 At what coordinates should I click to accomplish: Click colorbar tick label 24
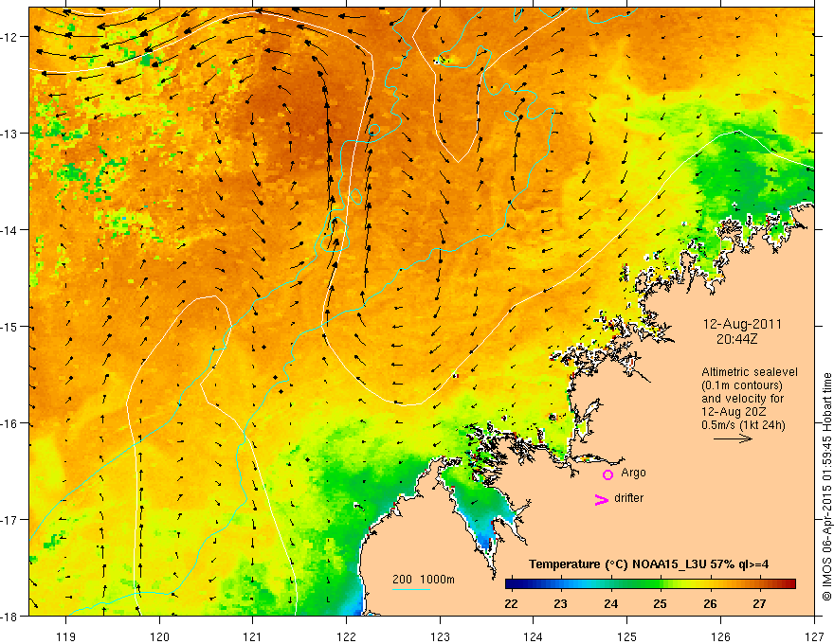[x=610, y=603]
